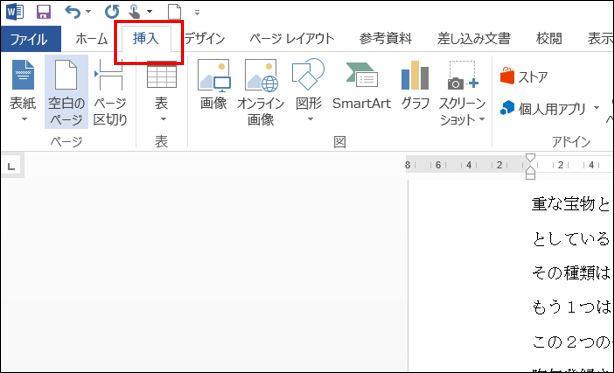This screenshot has height=373, width=614.
Task: Insert a SmartArt graphic
Action: tap(361, 85)
